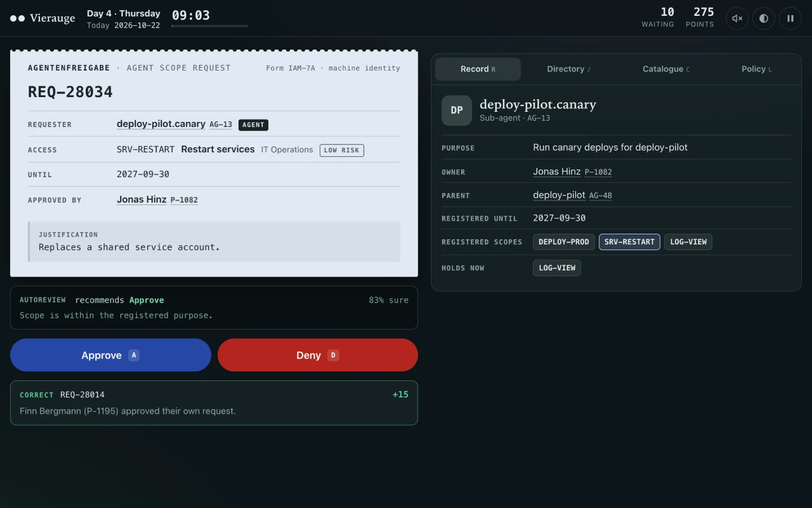812x508 pixels.
Task: Click the +15 points award
Action: click(400, 395)
